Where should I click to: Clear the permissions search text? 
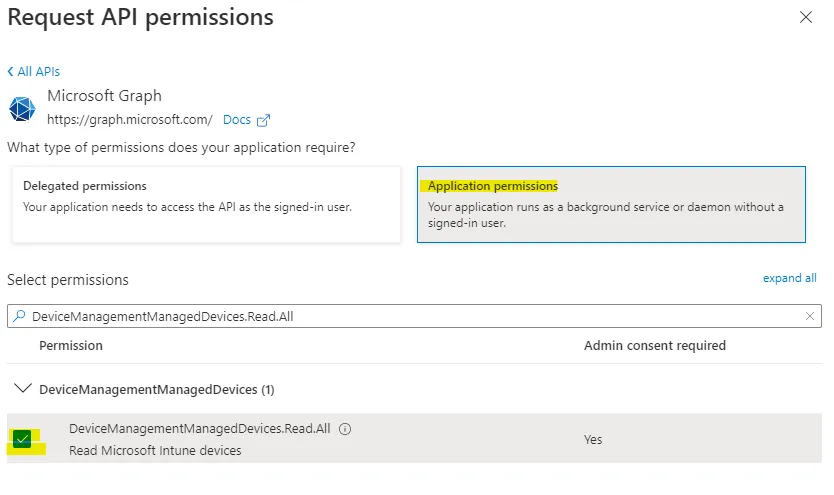point(810,316)
